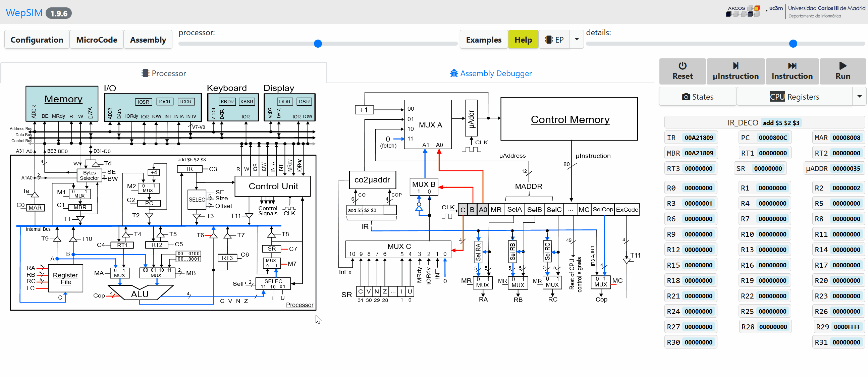
Task: Click the KBDR keyboard register box
Action: point(227,101)
